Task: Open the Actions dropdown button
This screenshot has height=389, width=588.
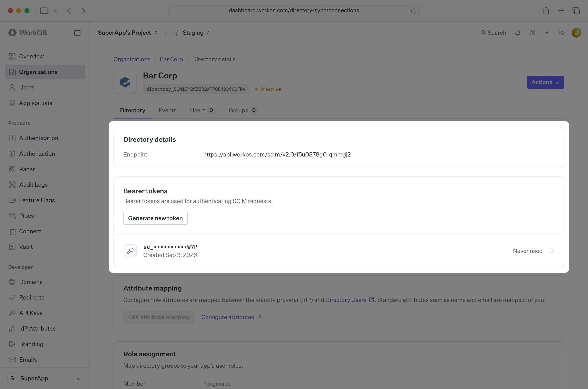Action: (545, 82)
